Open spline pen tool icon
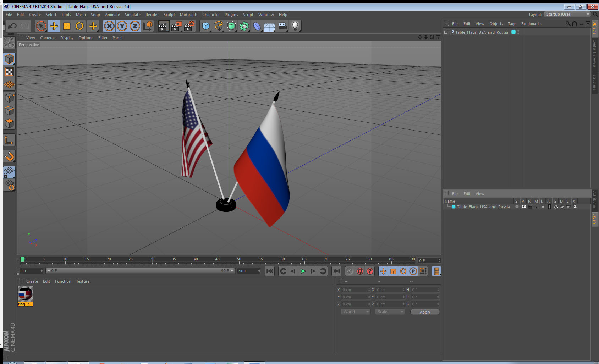 coord(219,26)
